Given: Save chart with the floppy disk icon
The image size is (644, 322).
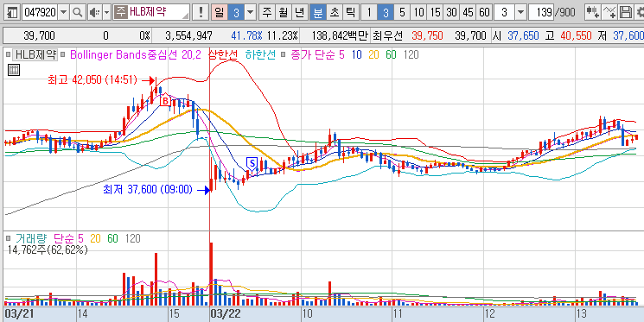Looking at the screenshot, I should click(x=626, y=12).
